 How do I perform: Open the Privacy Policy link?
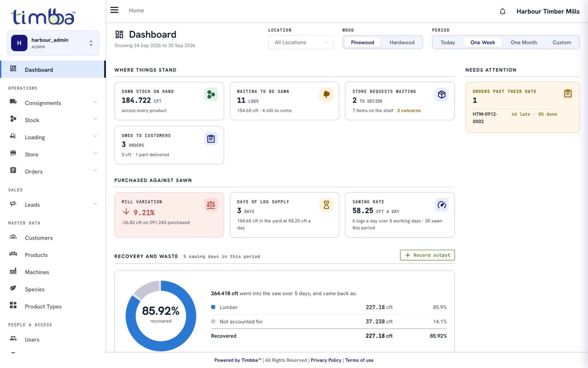click(x=326, y=360)
